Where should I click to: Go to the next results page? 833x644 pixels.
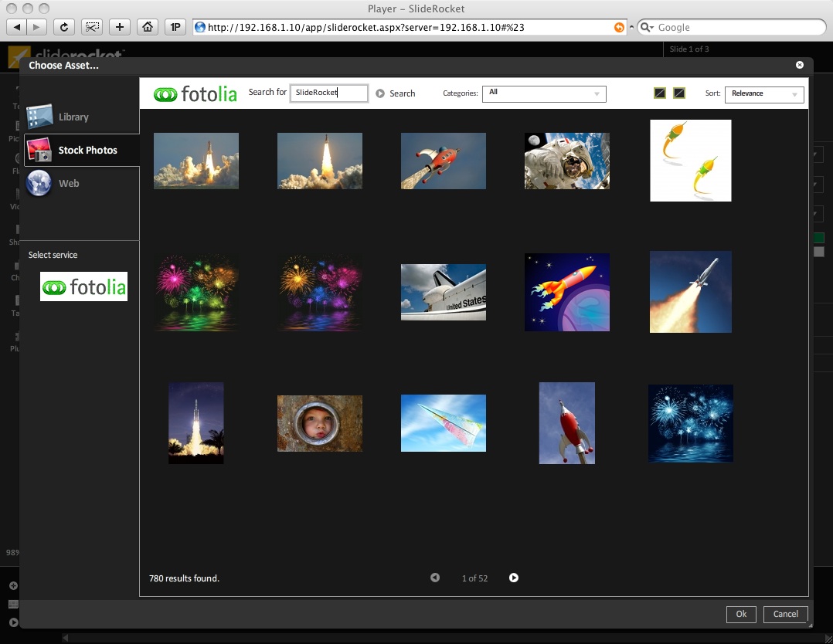[514, 578]
